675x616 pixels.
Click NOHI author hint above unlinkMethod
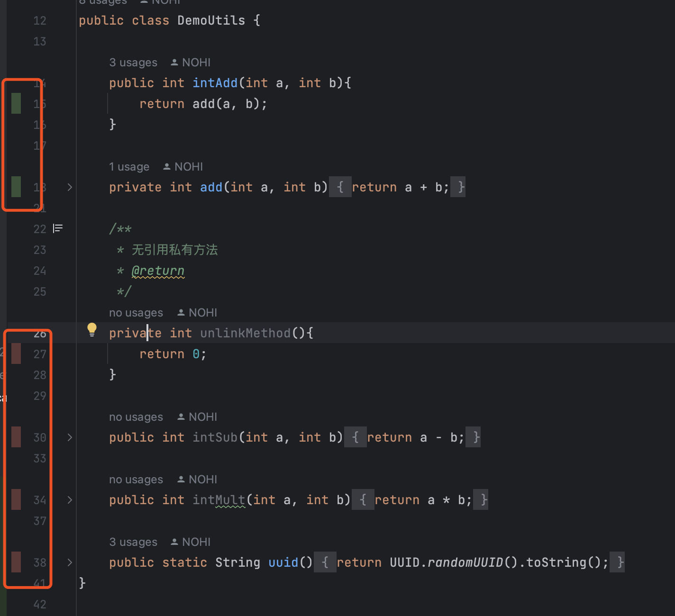[x=197, y=313]
